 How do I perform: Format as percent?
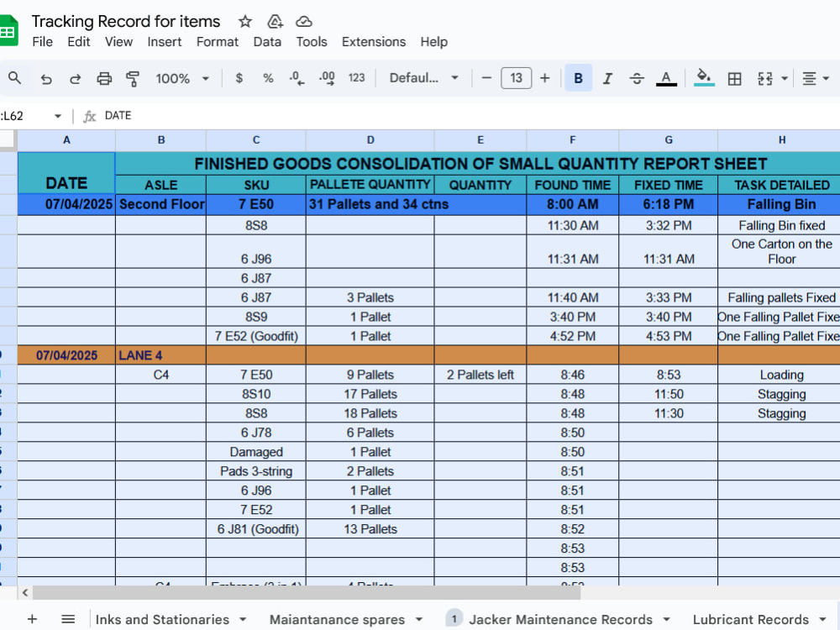(x=268, y=78)
